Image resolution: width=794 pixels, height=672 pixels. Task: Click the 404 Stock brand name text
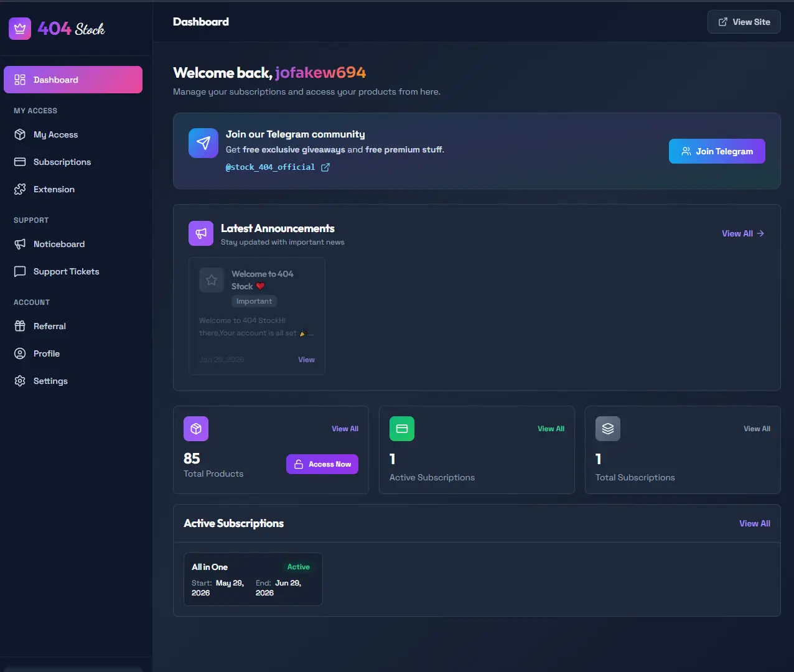[x=71, y=29]
